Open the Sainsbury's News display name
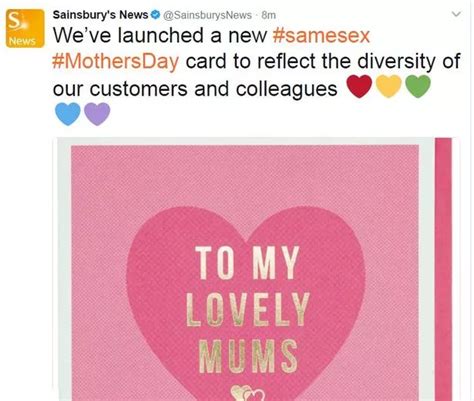 click(100, 15)
